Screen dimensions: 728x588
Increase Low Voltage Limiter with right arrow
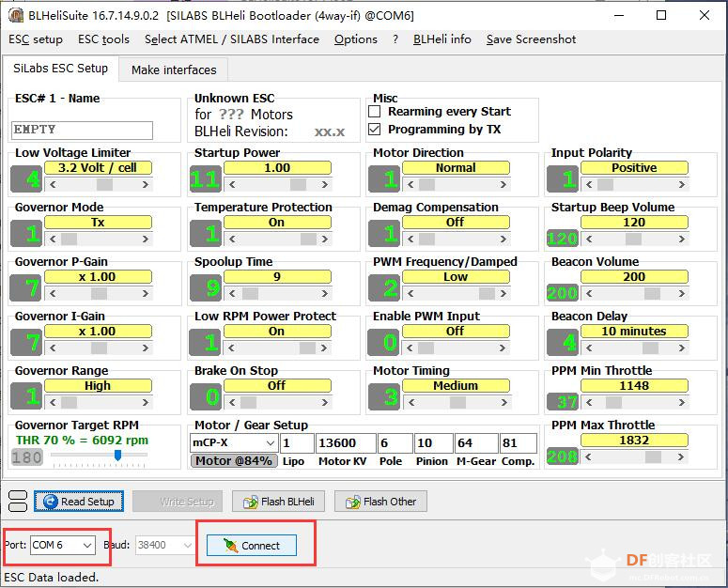click(146, 184)
